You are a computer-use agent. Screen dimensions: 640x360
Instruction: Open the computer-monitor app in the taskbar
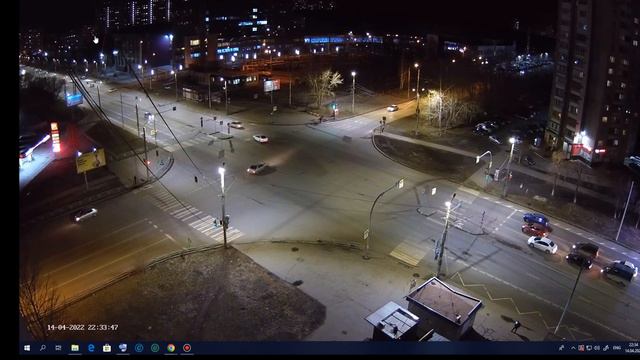(x=123, y=348)
